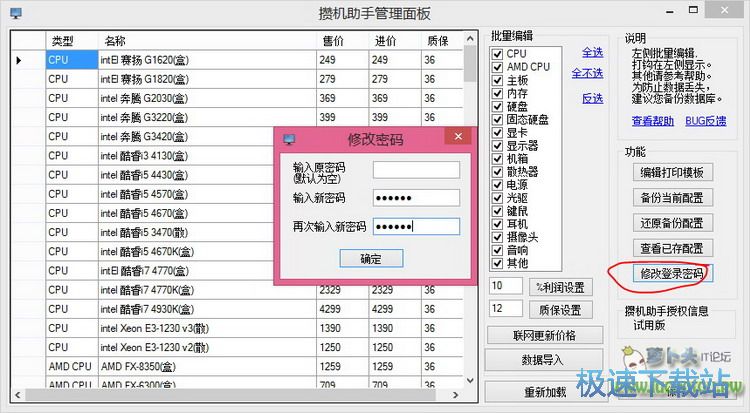Minimize the 攒机助手管理面板 window
This screenshot has width=750, height=413.
pos(670,11)
